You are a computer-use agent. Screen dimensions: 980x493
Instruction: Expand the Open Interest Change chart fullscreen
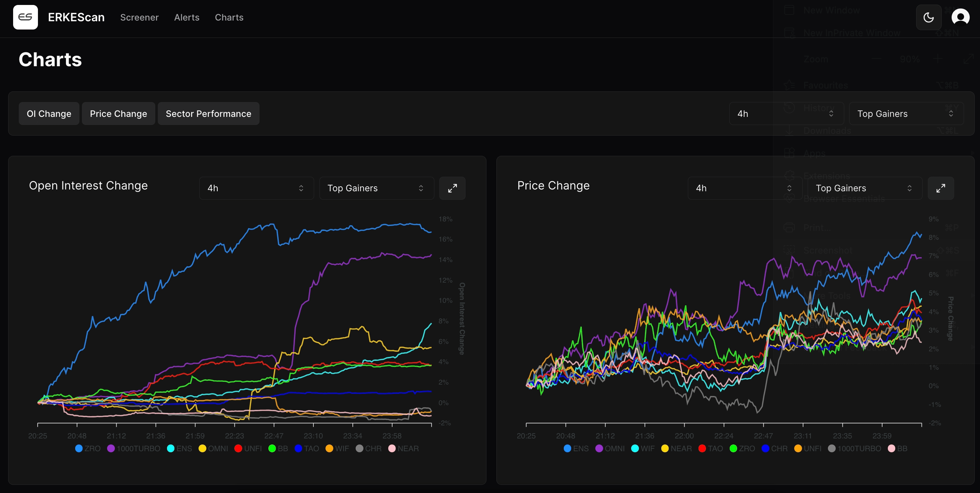[452, 188]
